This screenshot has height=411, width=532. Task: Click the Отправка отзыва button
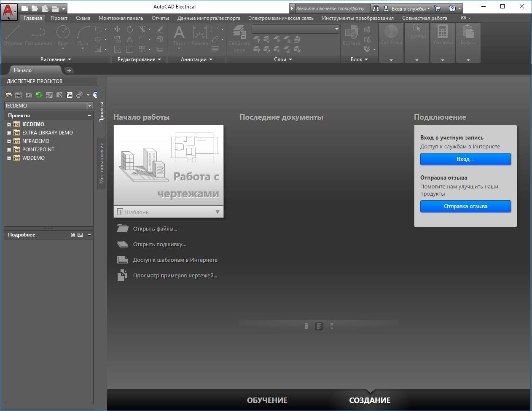[x=465, y=206]
